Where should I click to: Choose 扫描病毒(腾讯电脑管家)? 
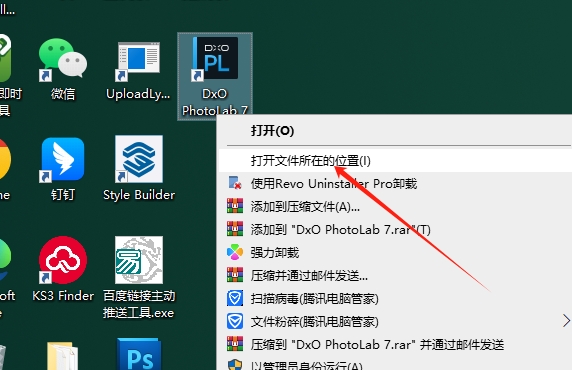pos(395,298)
